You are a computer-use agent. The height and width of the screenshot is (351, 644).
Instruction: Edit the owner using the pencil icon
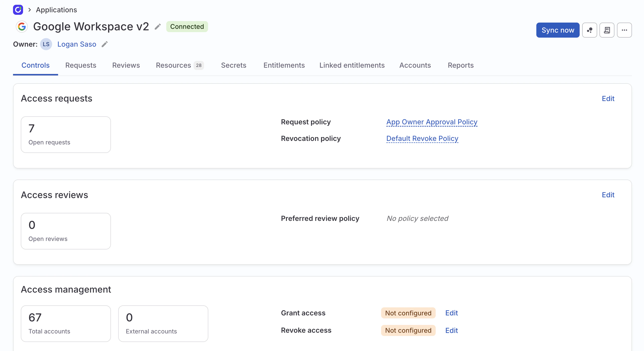[x=105, y=44]
